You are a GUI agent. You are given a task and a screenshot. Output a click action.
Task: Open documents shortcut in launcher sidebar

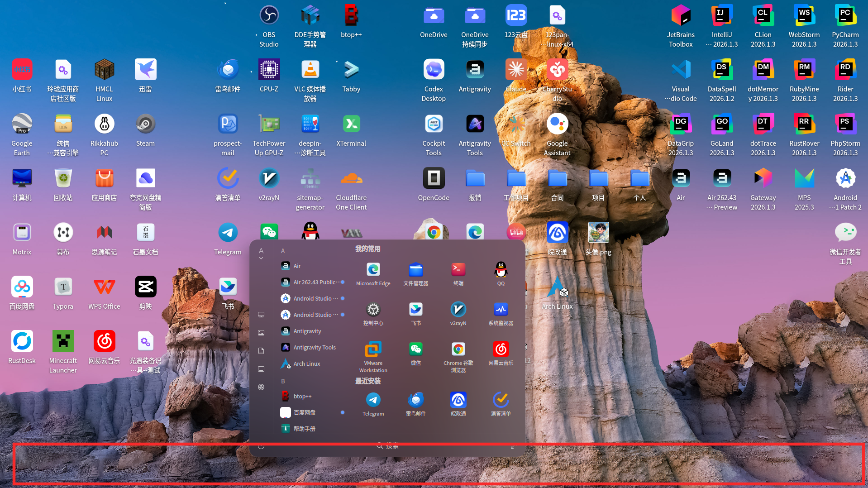point(261,351)
